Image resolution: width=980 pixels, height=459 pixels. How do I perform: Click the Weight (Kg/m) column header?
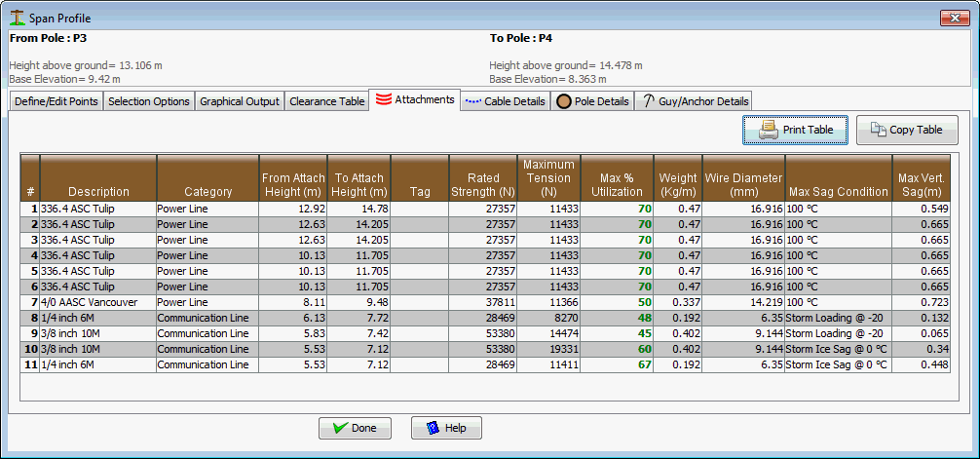(678, 177)
